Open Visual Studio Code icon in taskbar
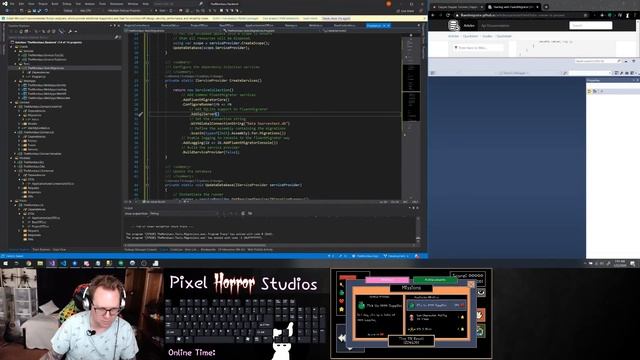This screenshot has width=640, height=360. 63,264
